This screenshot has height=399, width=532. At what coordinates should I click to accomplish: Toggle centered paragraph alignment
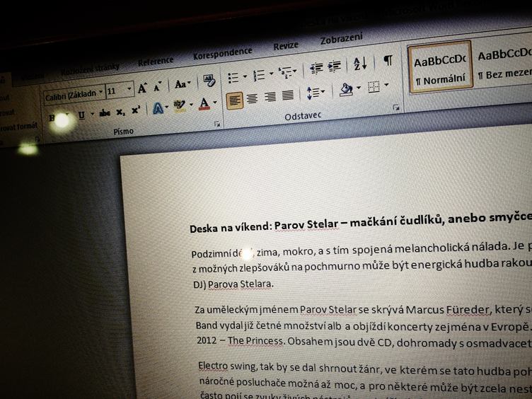coord(252,99)
